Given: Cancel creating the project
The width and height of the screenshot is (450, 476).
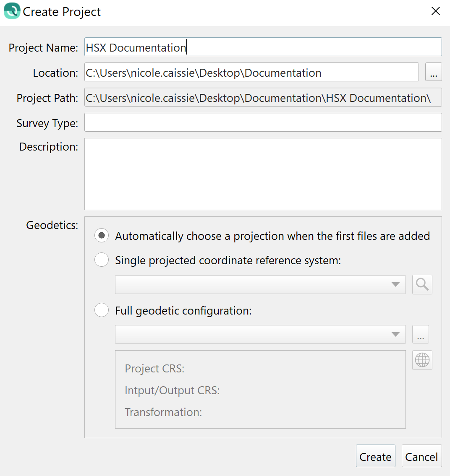Looking at the screenshot, I should (x=421, y=456).
